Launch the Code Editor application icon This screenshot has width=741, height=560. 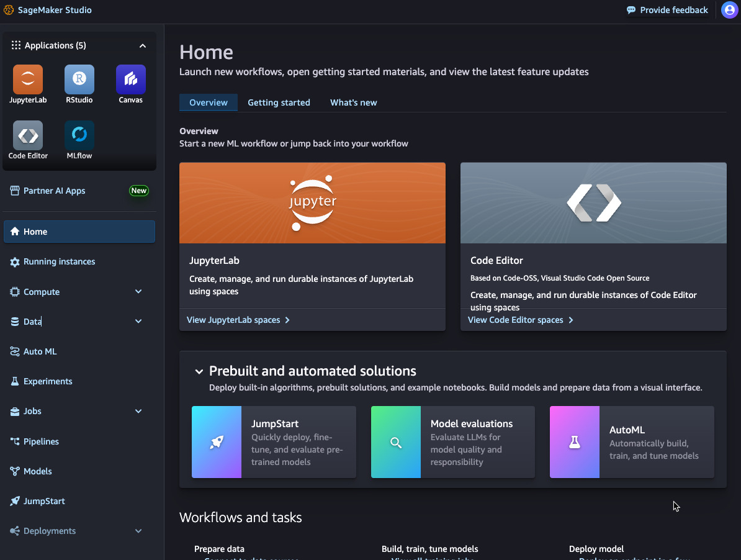[28, 135]
